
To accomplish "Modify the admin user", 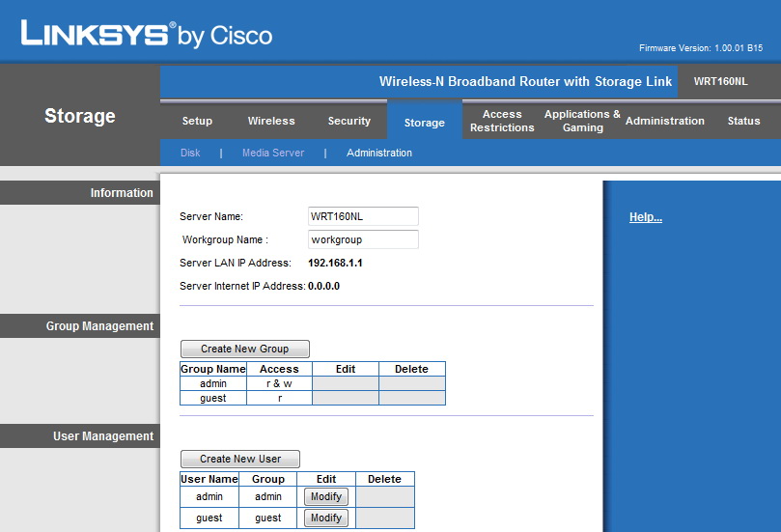I will pyautogui.click(x=326, y=496).
